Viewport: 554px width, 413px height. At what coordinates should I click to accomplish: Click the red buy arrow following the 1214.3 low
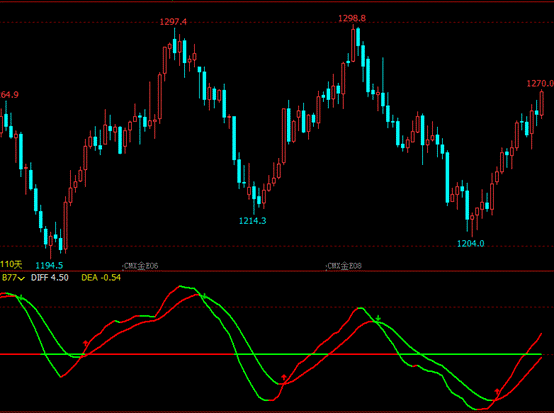(x=283, y=377)
